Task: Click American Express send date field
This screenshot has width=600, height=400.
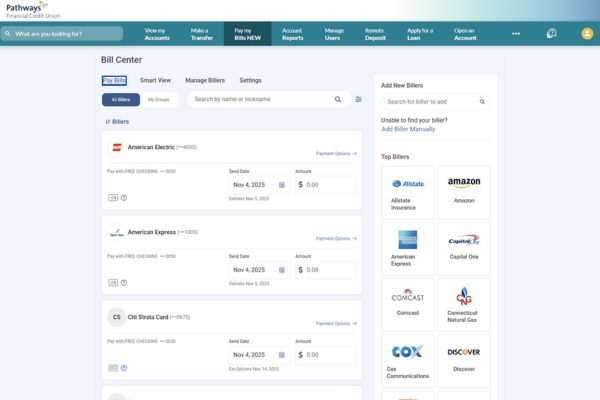Action: 259,270
